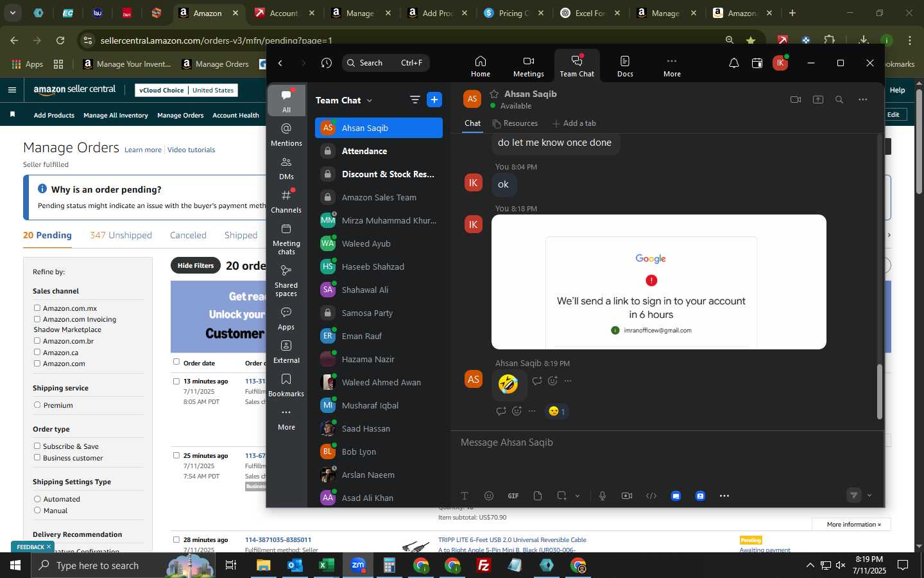Open more message toolbar options ellipsis
924x578 pixels.
tap(724, 496)
